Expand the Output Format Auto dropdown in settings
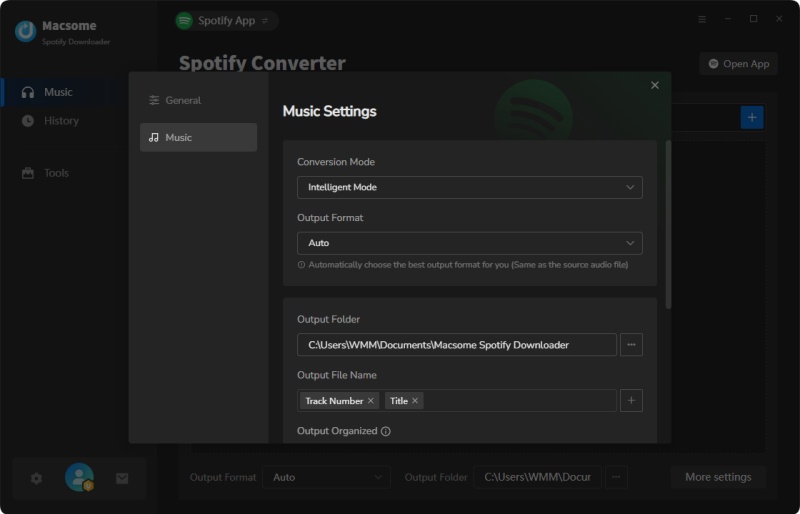The height and width of the screenshot is (514, 800). (469, 243)
